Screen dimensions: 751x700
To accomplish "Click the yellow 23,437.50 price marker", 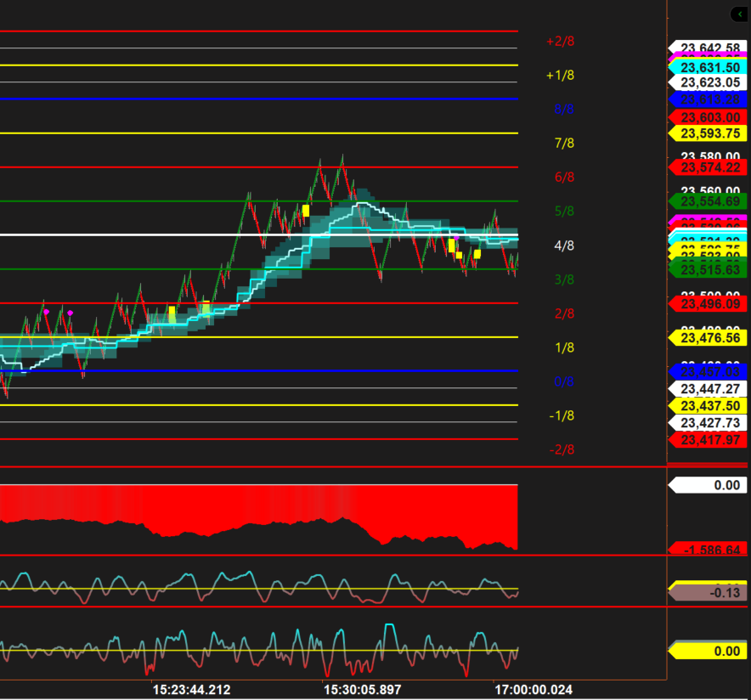I will tap(708, 405).
